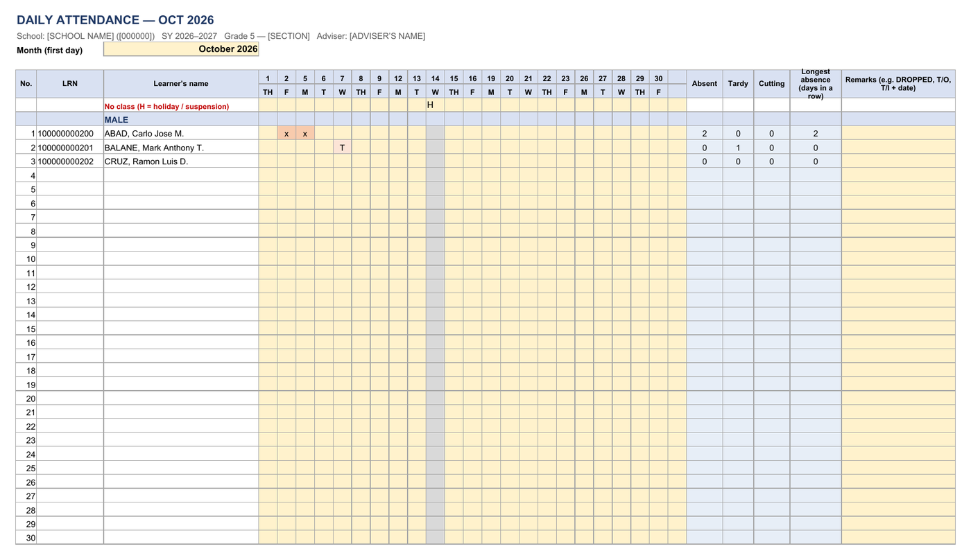Select the Remarks cell for ABAD's row

898,134
